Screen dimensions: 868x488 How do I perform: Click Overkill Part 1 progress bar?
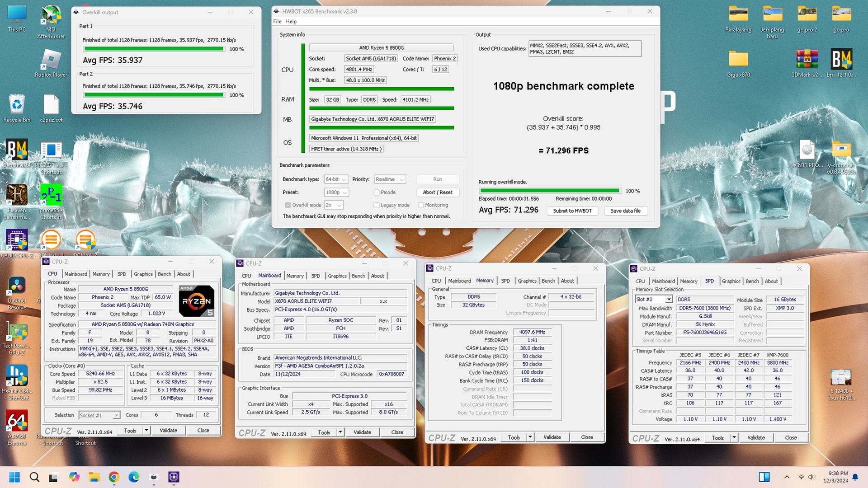click(154, 49)
